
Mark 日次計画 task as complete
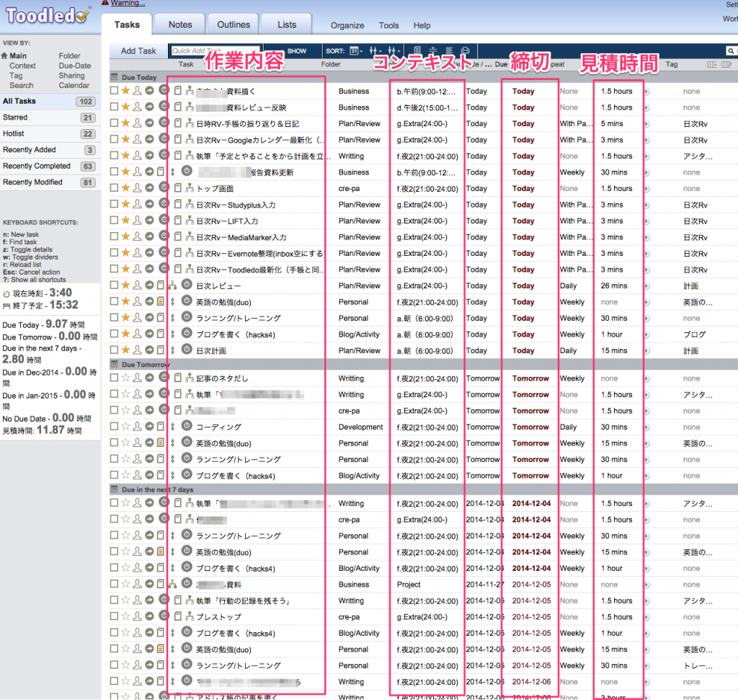click(x=114, y=351)
